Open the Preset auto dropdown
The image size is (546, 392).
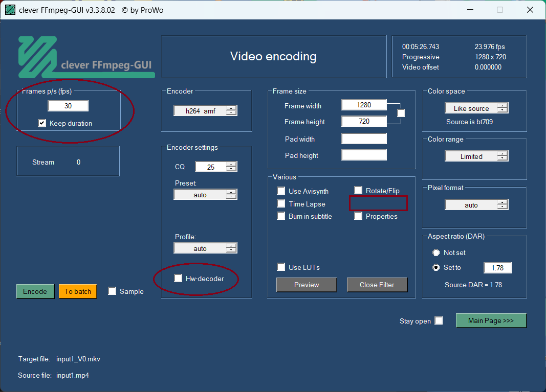(205, 194)
